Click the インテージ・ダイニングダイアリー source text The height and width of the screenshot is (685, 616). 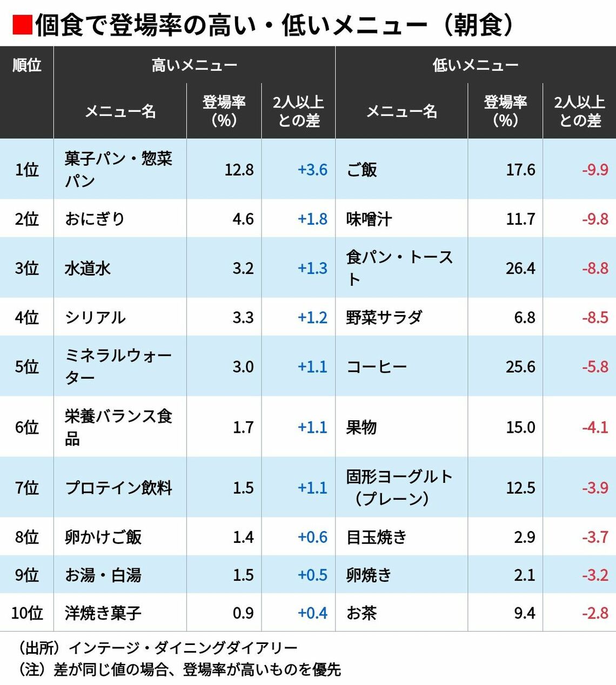click(183, 648)
